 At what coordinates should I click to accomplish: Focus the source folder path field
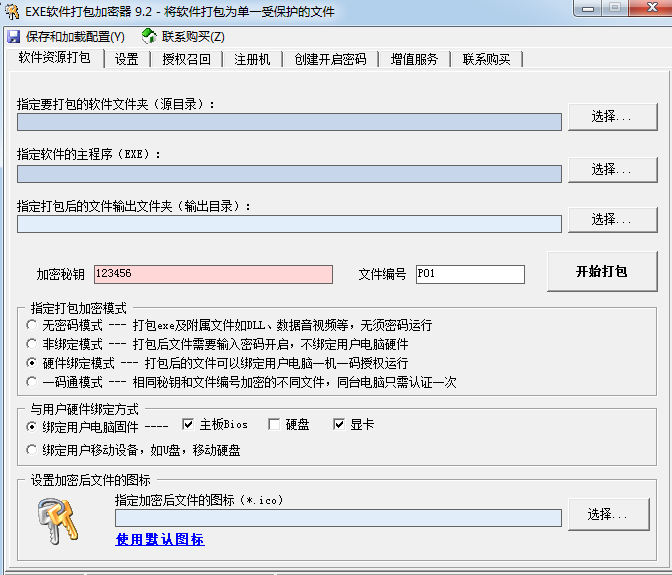coord(289,122)
